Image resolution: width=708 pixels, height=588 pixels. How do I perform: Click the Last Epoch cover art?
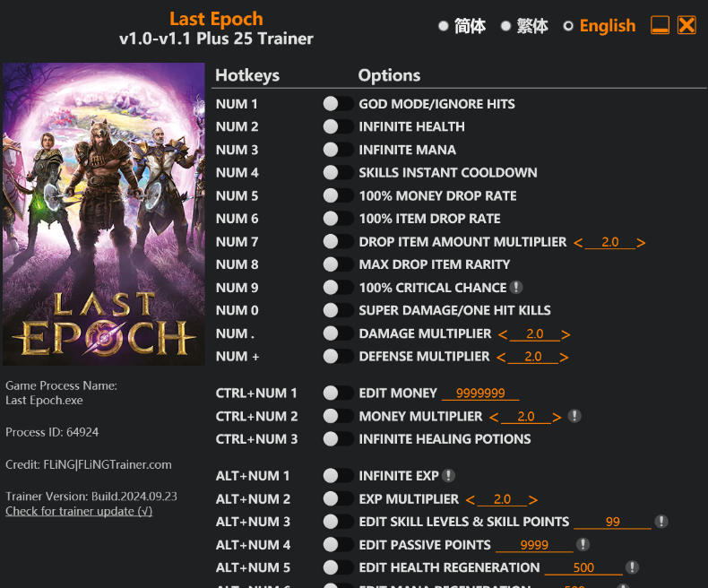pos(104,214)
